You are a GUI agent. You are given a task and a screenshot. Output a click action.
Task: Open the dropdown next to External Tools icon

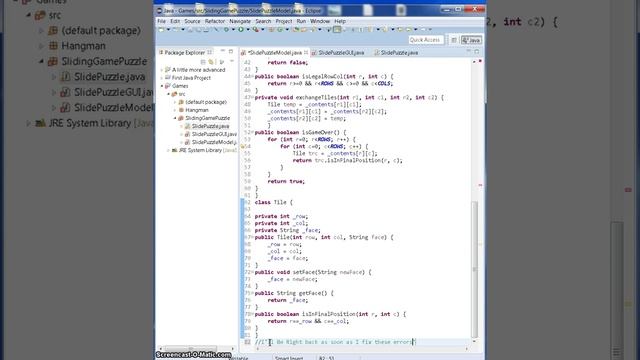[x=262, y=29]
